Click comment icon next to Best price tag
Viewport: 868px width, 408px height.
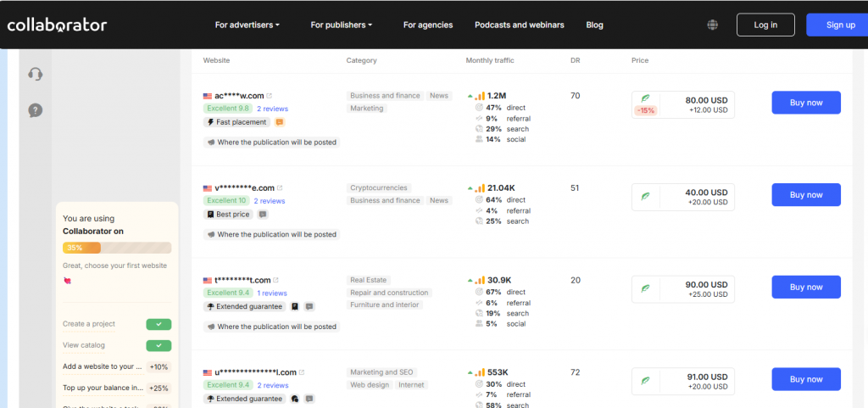263,215
